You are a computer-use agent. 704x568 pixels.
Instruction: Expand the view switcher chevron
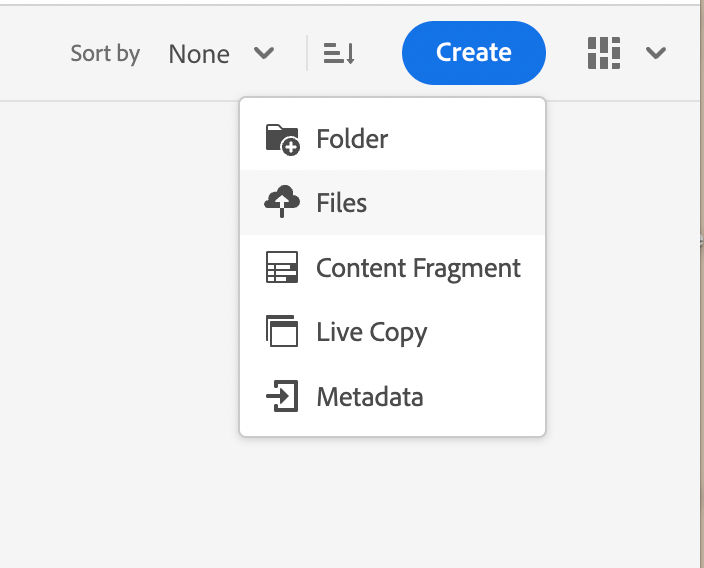click(x=656, y=53)
